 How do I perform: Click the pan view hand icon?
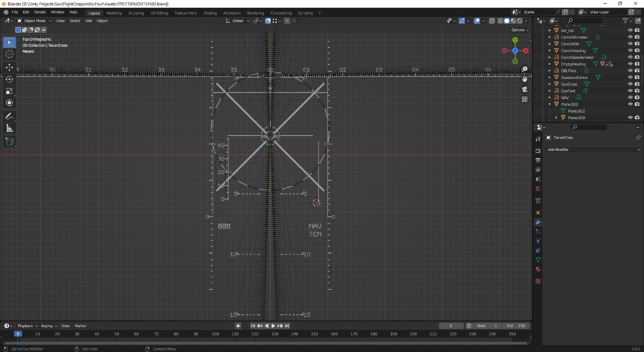point(525,79)
